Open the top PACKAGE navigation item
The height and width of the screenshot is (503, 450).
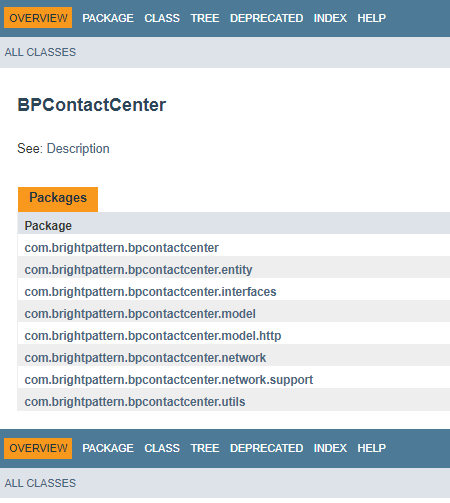(108, 18)
